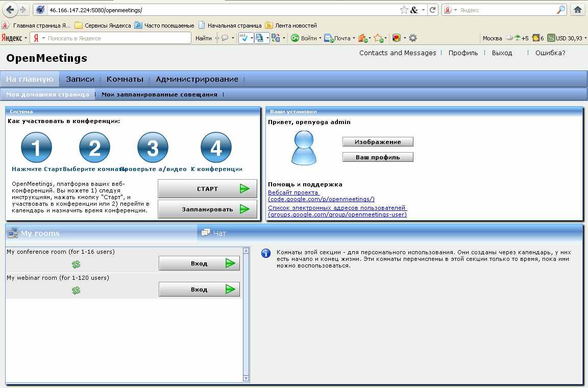Bookmark page with the star icon
Image resolution: width=588 pixels, height=388 pixels.
(x=404, y=10)
